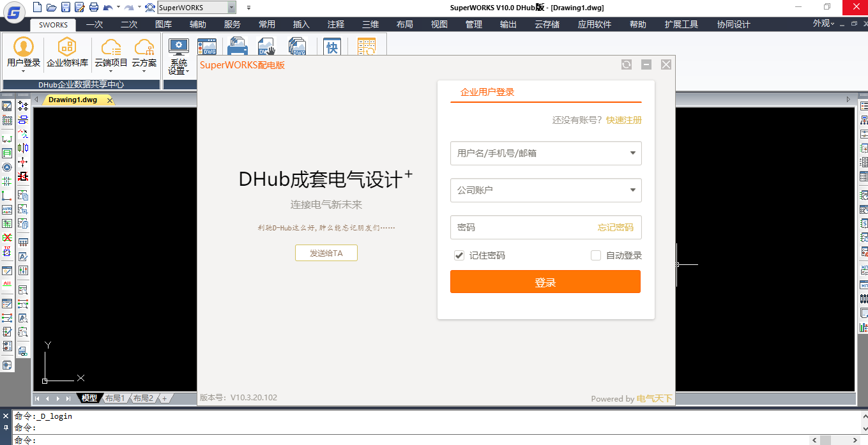This screenshot has height=445, width=868.
Task: Click the Print icon in title bar
Action: [x=94, y=7]
